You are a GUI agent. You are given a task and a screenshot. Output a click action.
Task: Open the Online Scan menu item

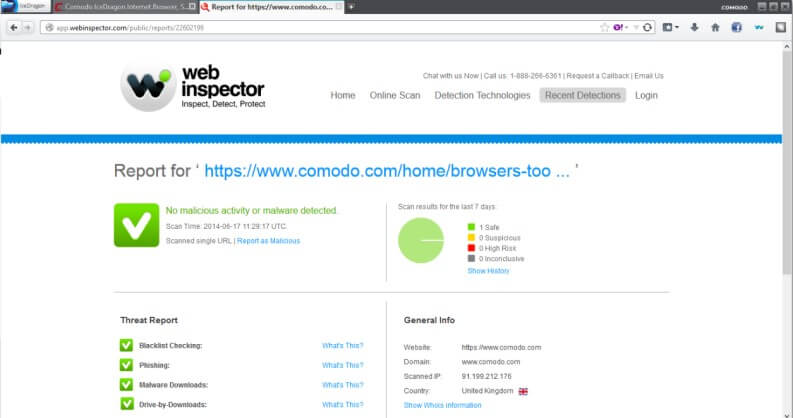point(395,96)
